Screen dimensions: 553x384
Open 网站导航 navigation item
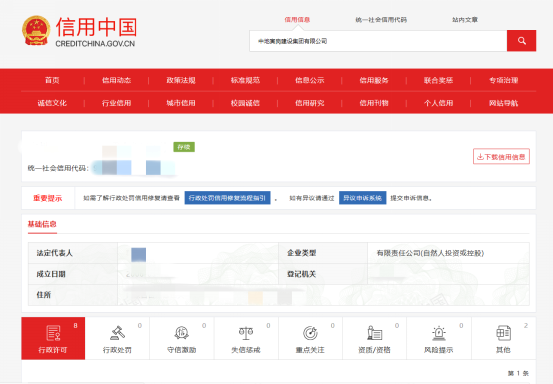click(x=503, y=103)
